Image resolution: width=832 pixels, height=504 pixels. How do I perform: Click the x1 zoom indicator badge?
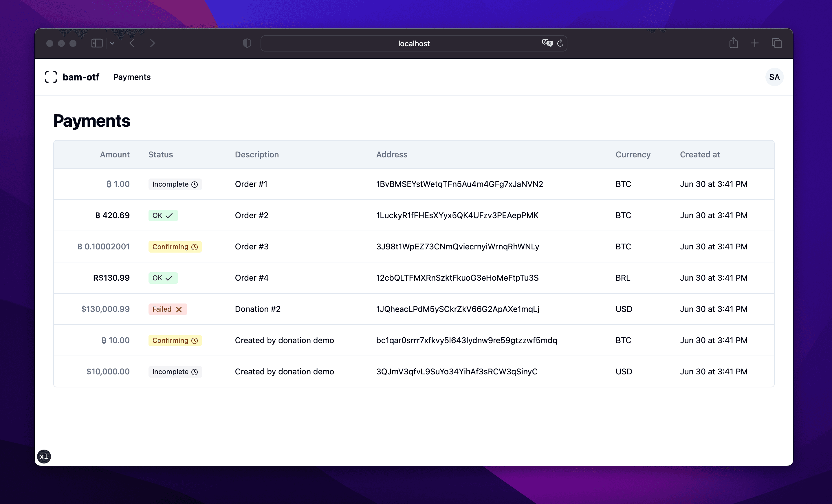pyautogui.click(x=44, y=456)
